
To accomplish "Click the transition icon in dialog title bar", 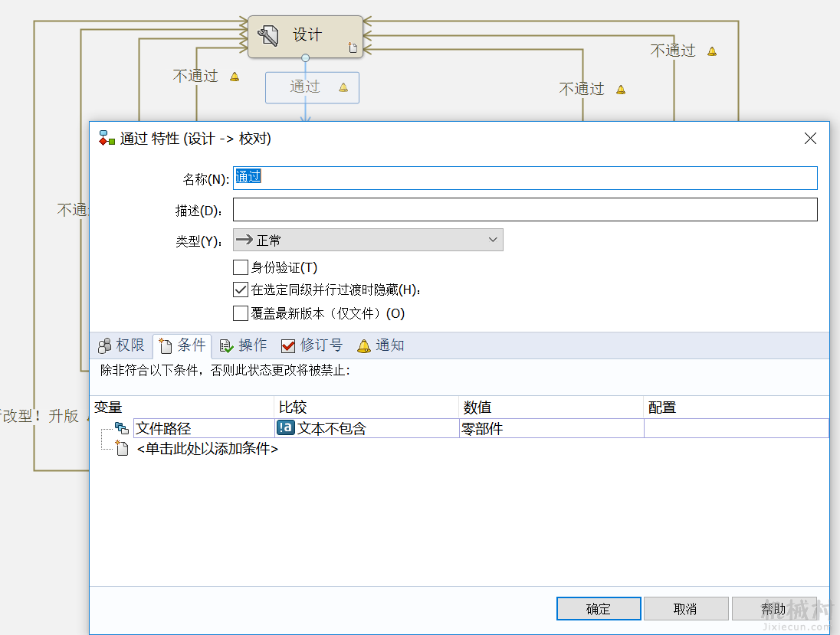I will (x=107, y=138).
